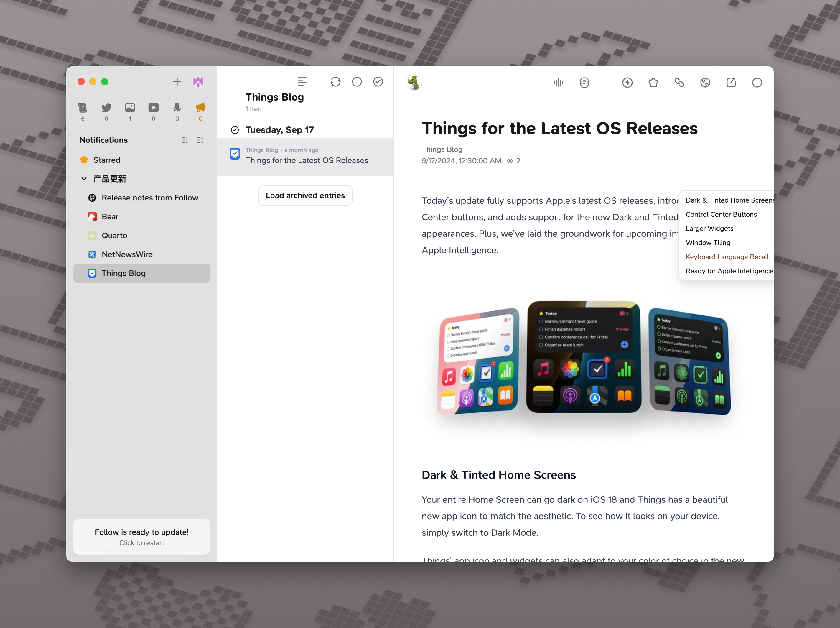Click the readability document icon
Viewport: 840px width, 628px height.
pos(584,83)
